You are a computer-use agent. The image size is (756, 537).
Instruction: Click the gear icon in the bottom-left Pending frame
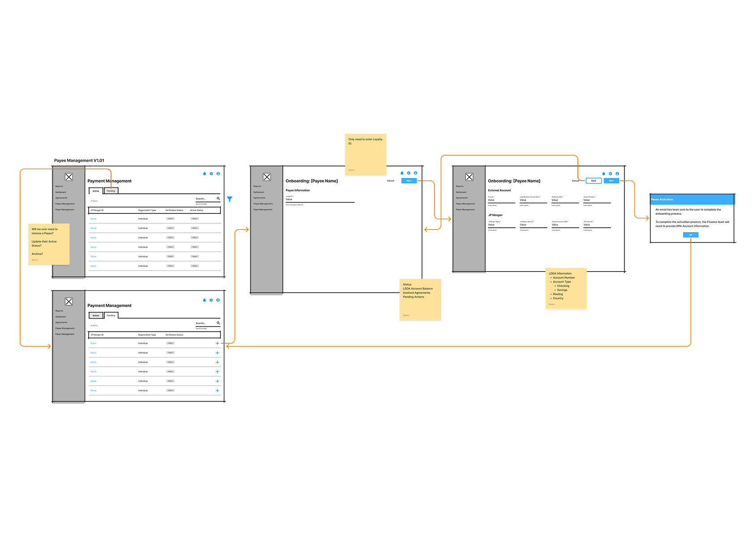pos(211,300)
